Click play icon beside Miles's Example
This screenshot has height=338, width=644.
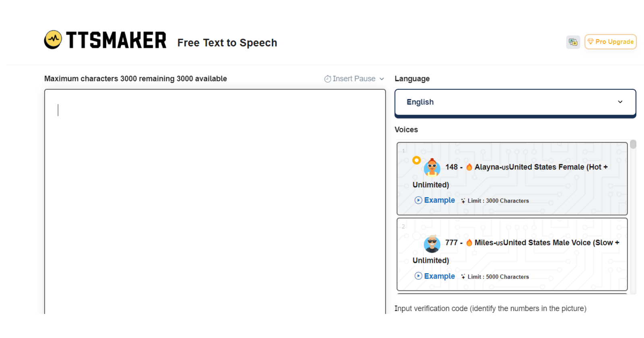419,276
